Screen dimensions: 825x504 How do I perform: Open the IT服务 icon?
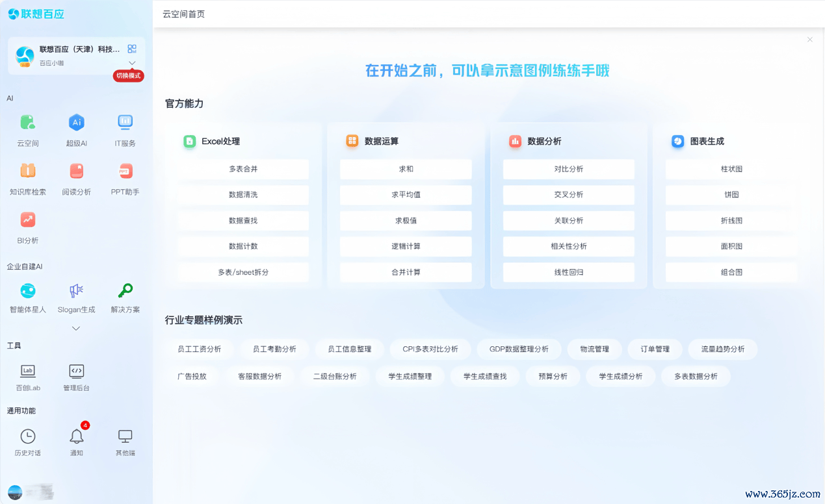tap(125, 123)
